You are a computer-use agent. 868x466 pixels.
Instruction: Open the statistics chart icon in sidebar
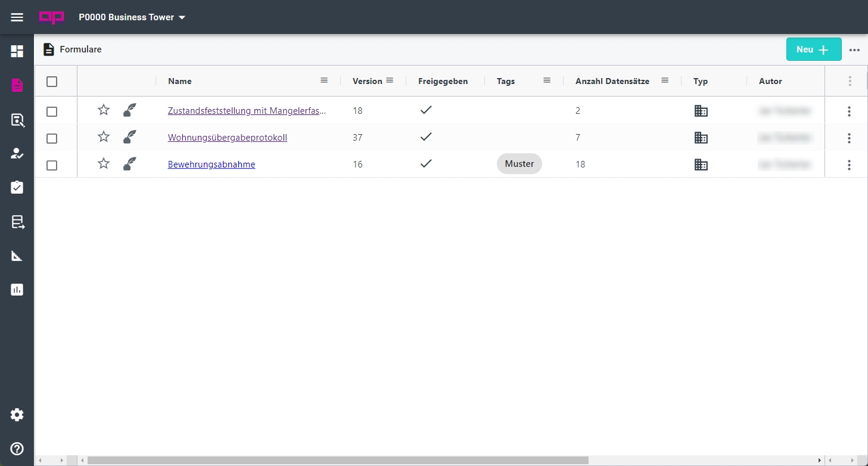pos(17,290)
